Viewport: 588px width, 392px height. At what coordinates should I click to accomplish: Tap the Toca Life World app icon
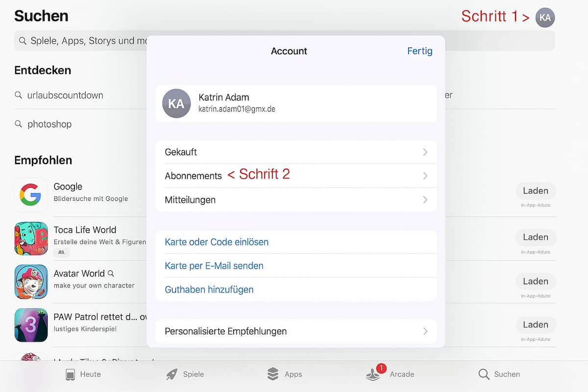pyautogui.click(x=31, y=239)
